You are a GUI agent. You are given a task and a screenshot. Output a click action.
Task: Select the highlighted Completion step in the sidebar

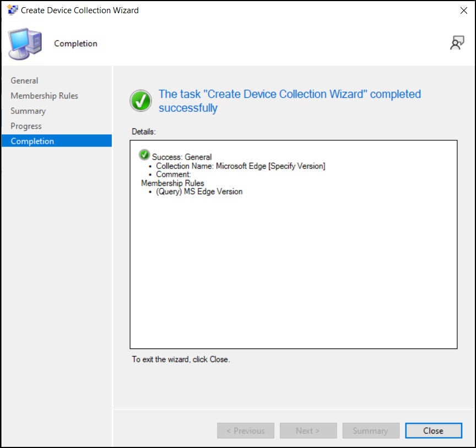tap(56, 141)
